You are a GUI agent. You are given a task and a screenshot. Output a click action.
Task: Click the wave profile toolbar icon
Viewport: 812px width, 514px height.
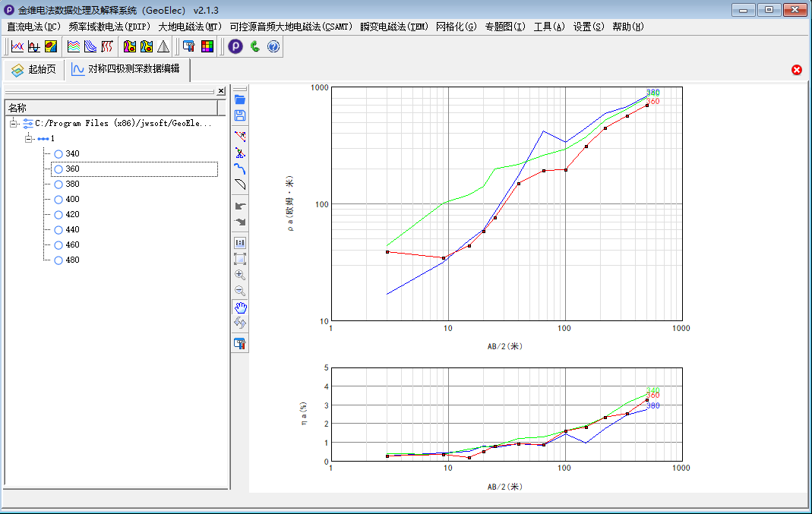tap(34, 46)
